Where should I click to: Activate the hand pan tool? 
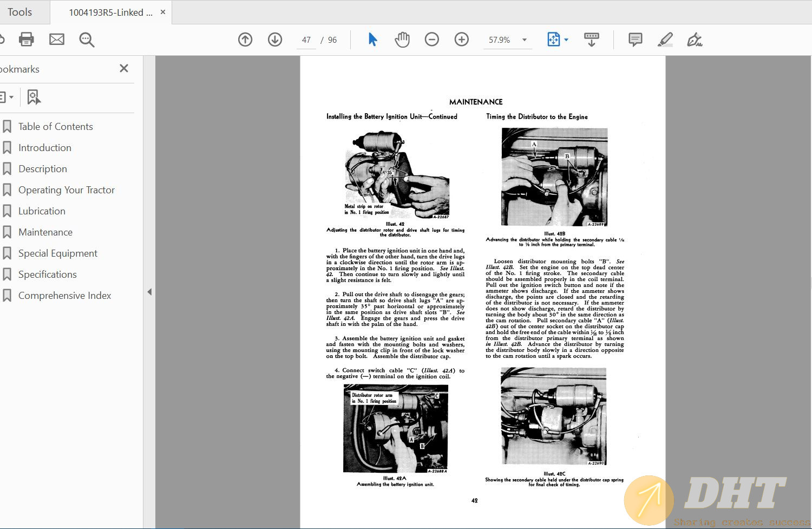(x=402, y=40)
